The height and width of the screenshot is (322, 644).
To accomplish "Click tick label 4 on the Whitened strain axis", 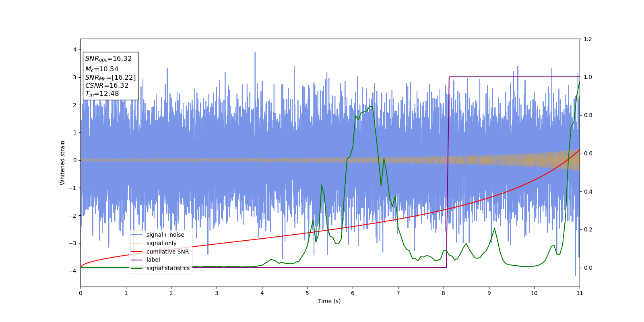I will [x=74, y=50].
